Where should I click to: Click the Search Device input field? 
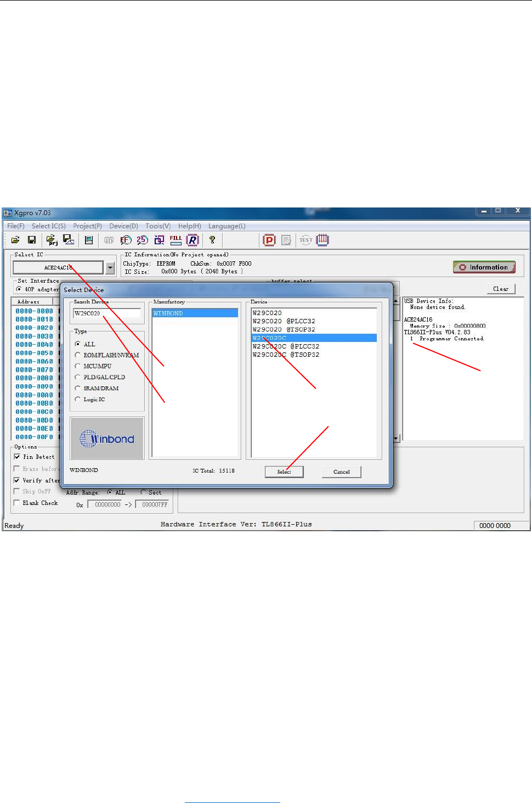click(107, 313)
